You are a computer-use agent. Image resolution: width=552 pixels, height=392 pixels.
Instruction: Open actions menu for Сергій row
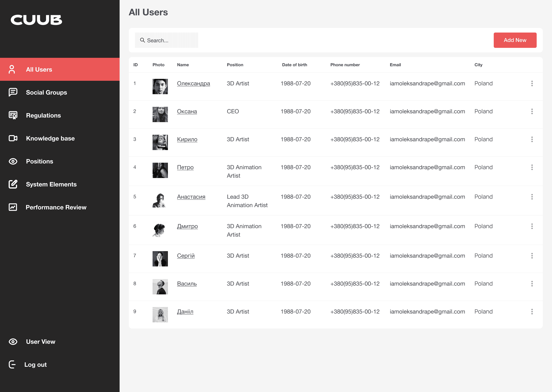coord(532,256)
